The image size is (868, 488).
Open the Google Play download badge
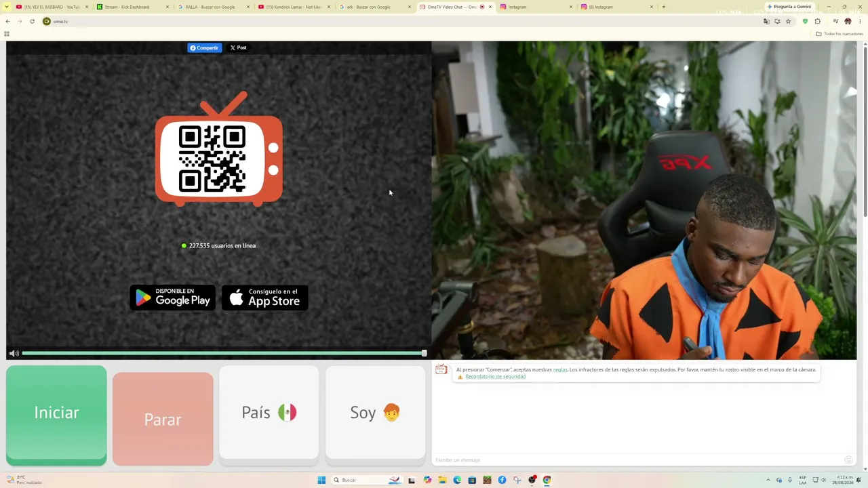click(x=172, y=298)
